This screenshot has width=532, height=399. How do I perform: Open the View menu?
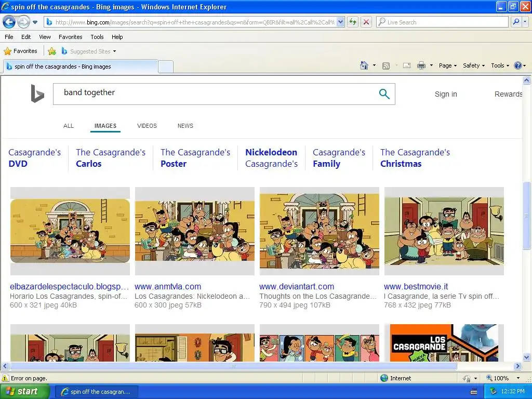tap(45, 37)
